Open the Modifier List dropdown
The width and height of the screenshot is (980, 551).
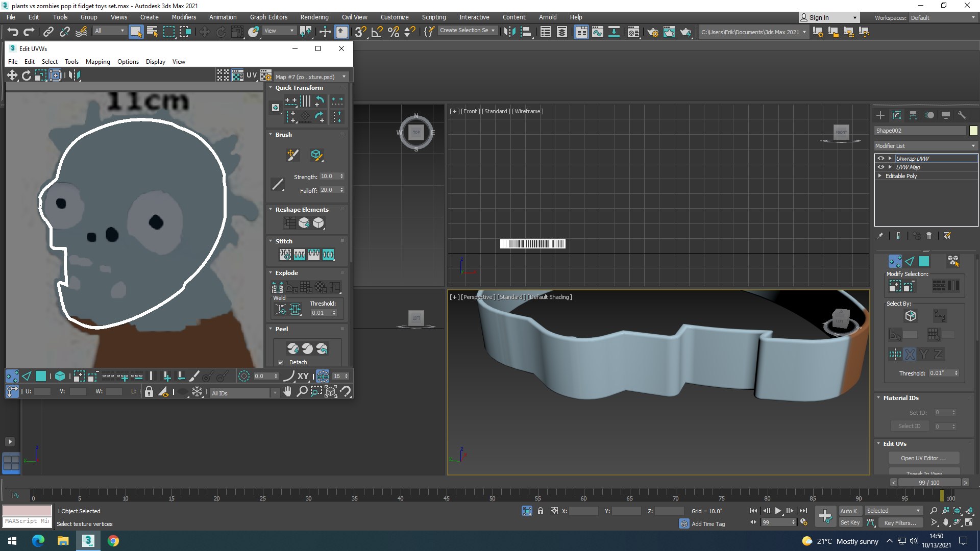click(925, 146)
